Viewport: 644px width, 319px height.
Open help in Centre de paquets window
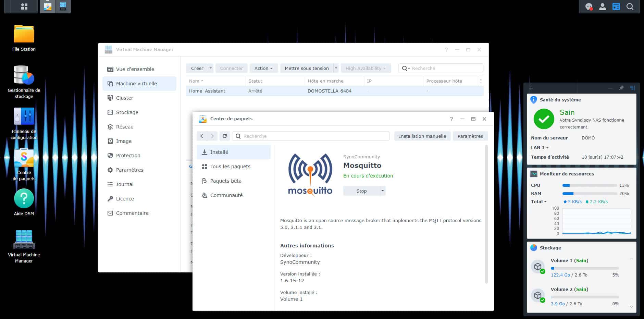coord(451,119)
